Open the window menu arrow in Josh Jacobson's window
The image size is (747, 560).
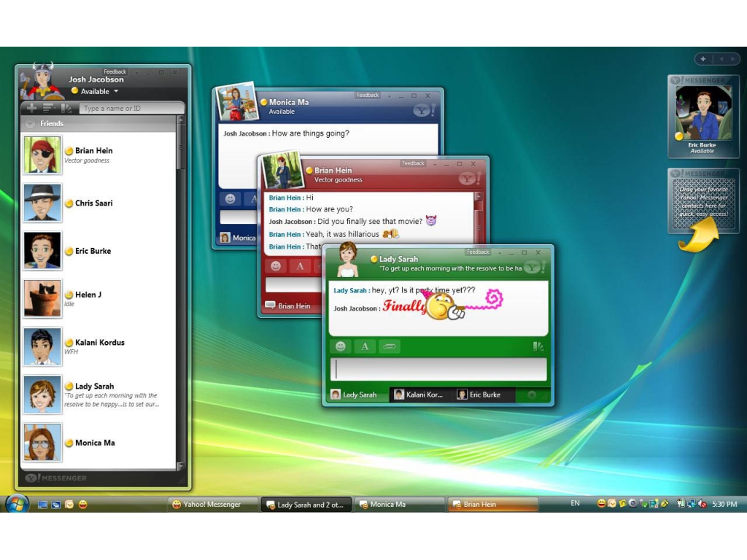click(x=136, y=73)
